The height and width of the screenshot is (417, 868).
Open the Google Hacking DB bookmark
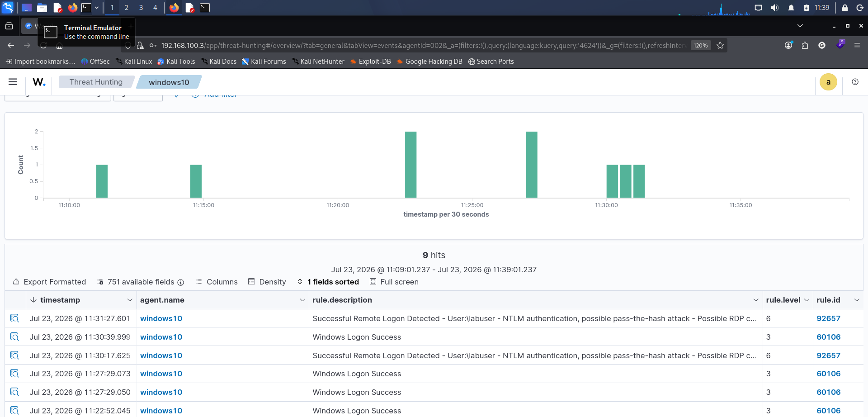429,62
